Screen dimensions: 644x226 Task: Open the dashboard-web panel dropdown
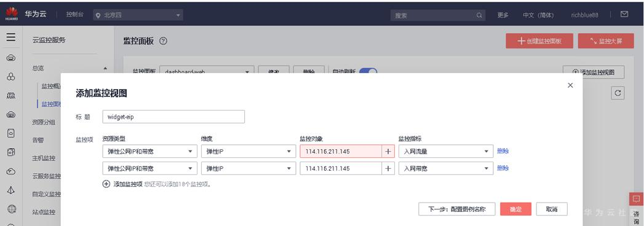click(207, 72)
